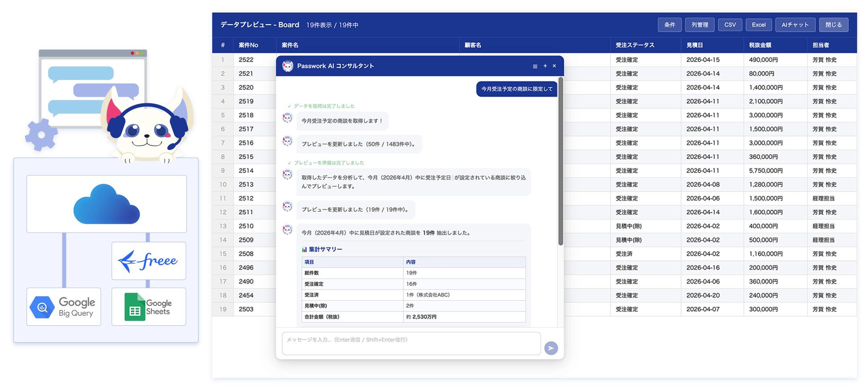
Task: Open 列管理 column management
Action: pyautogui.click(x=700, y=25)
